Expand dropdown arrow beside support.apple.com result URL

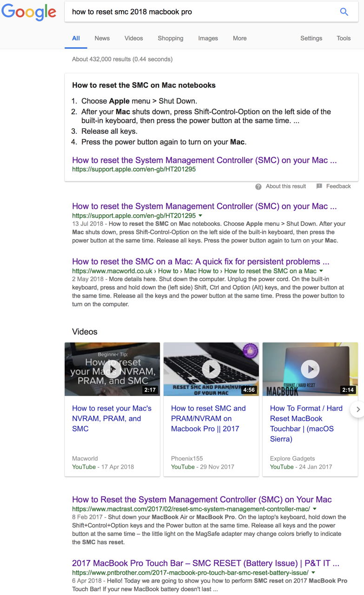200,216
